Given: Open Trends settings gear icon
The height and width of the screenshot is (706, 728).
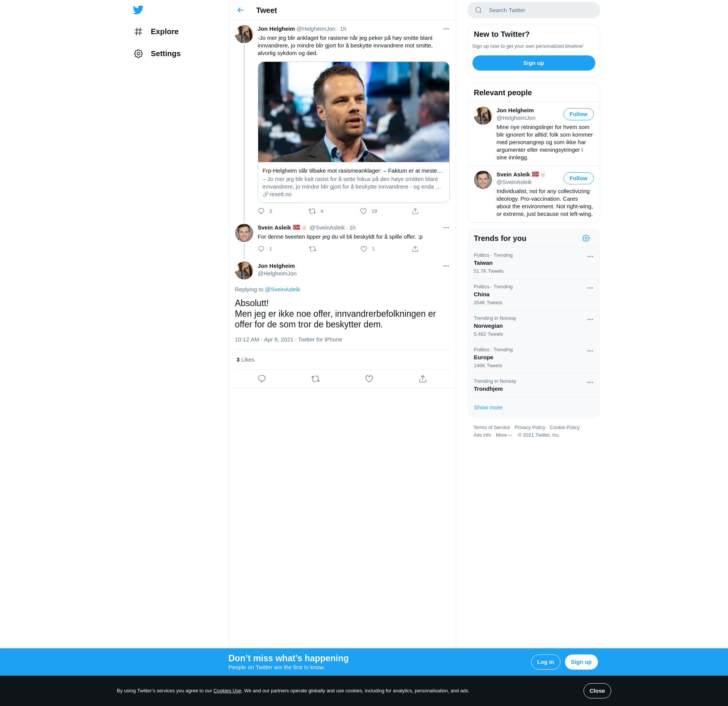Looking at the screenshot, I should (x=586, y=238).
